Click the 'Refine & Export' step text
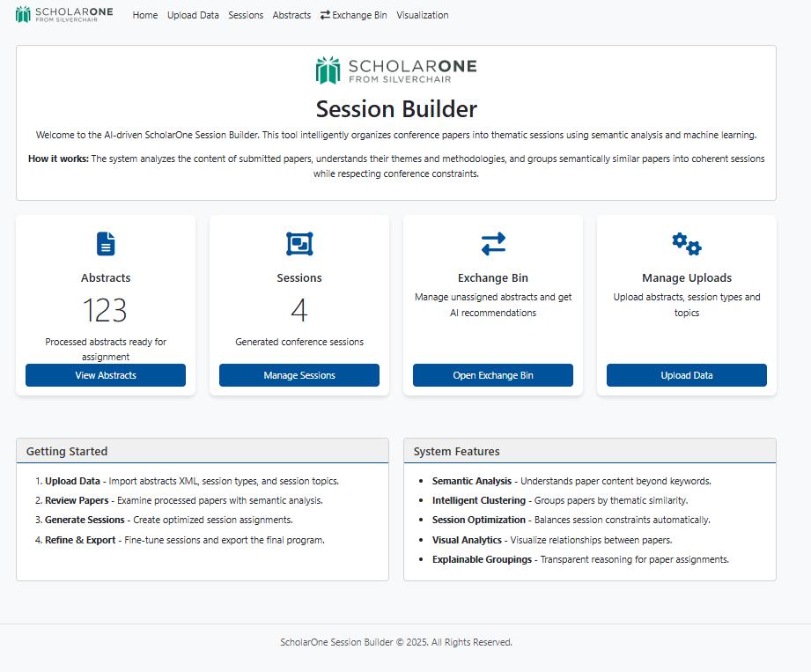The width and height of the screenshot is (811, 672). coord(80,540)
